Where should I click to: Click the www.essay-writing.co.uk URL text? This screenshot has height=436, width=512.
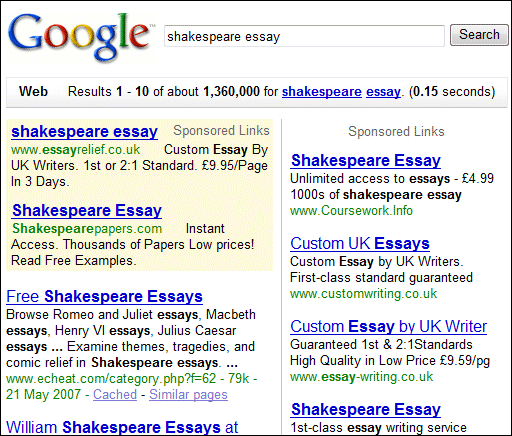[361, 377]
